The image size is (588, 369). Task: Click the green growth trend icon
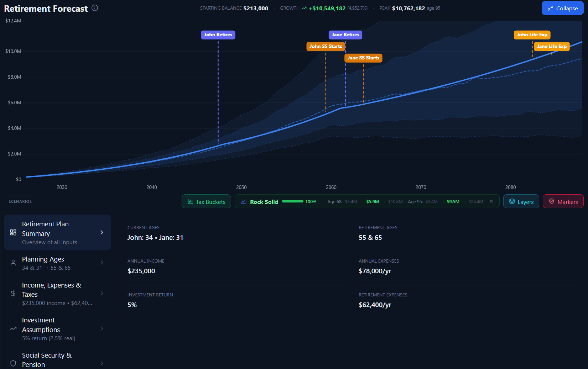coord(304,8)
